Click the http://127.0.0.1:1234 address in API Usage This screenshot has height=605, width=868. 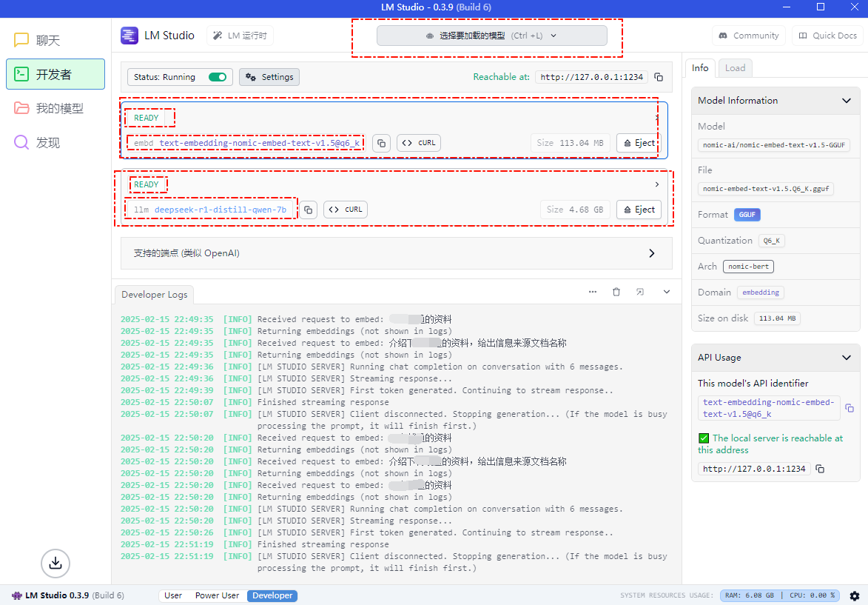click(754, 469)
